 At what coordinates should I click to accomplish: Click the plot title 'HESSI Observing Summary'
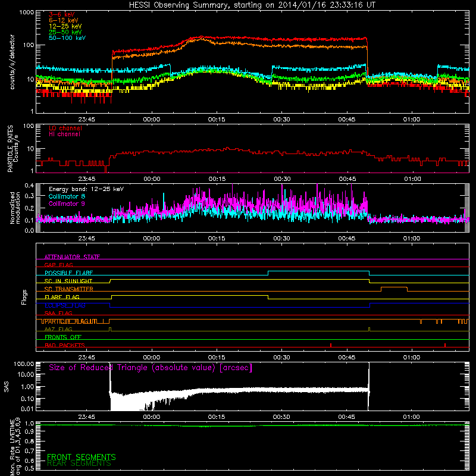(180, 5)
